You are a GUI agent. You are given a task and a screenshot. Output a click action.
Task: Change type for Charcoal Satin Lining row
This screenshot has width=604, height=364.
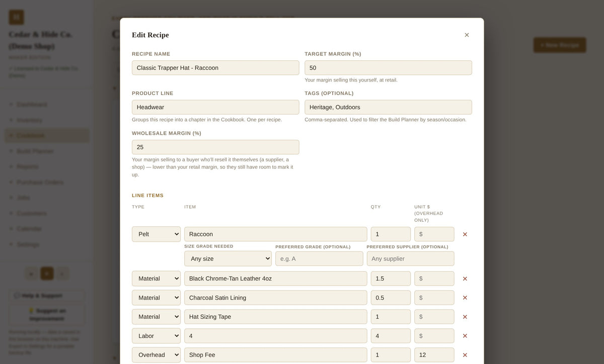(x=156, y=298)
